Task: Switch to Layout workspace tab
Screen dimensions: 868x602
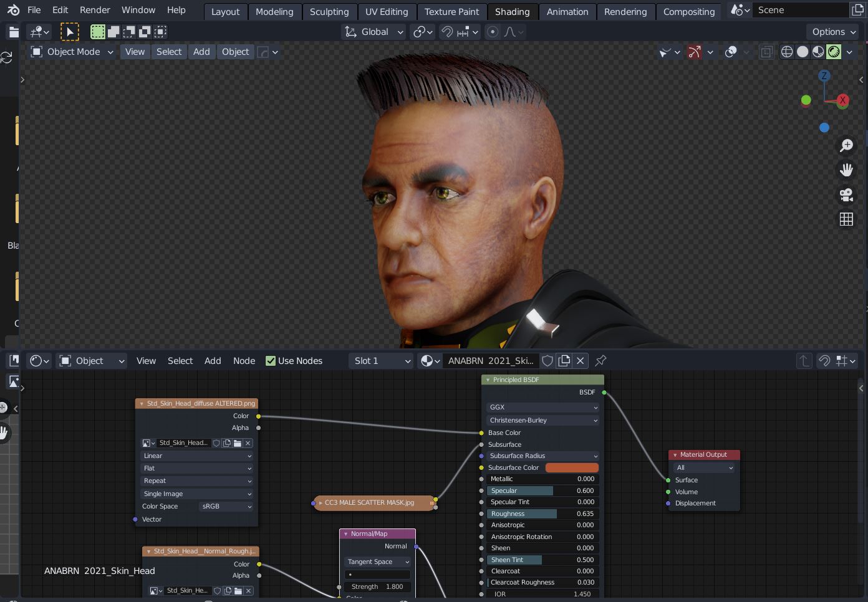Action: [225, 12]
